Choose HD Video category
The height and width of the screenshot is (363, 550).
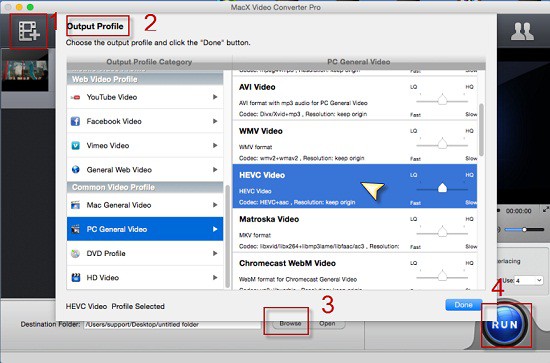coord(145,278)
